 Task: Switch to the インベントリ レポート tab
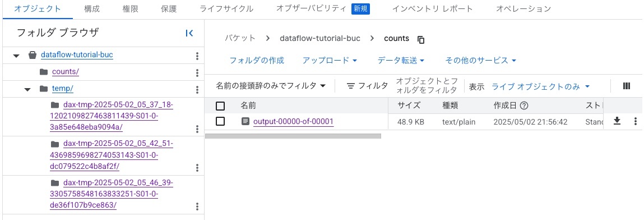click(433, 8)
